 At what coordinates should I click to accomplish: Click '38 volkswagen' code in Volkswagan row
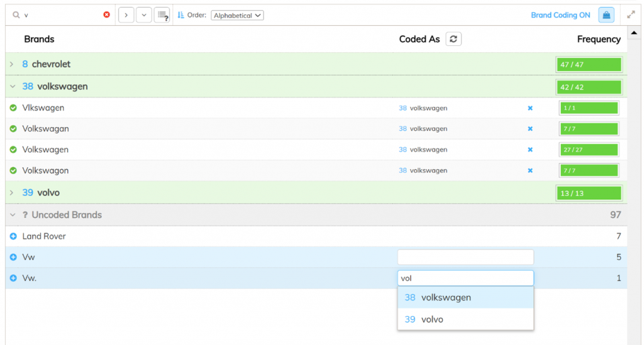pyautogui.click(x=423, y=129)
